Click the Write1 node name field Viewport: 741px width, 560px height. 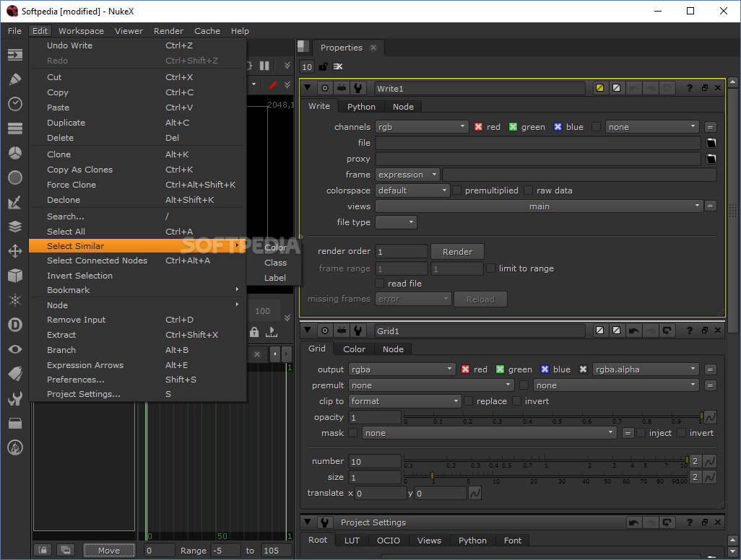(x=480, y=88)
